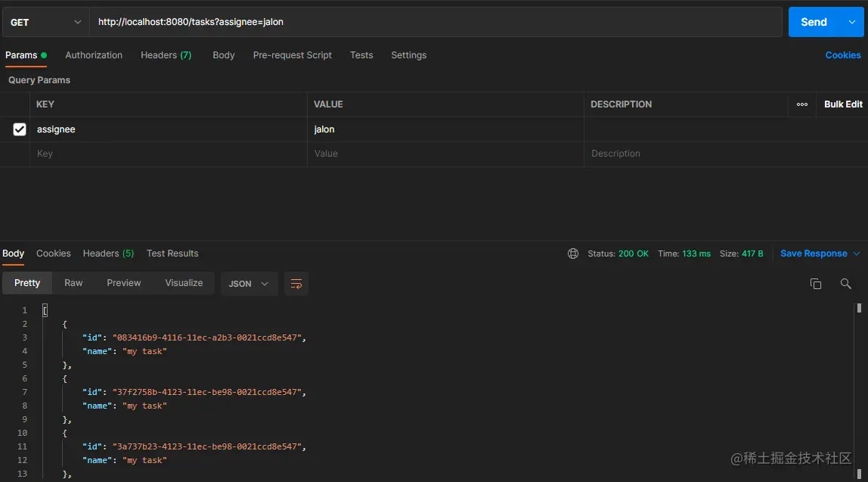The height and width of the screenshot is (482, 868).
Task: Open the Settings tab
Action: (408, 55)
